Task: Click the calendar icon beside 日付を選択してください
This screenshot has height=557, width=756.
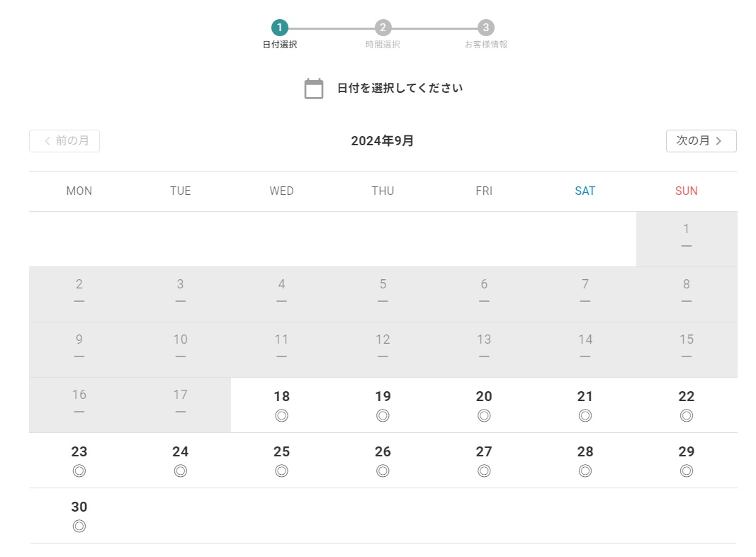Action: click(x=313, y=89)
